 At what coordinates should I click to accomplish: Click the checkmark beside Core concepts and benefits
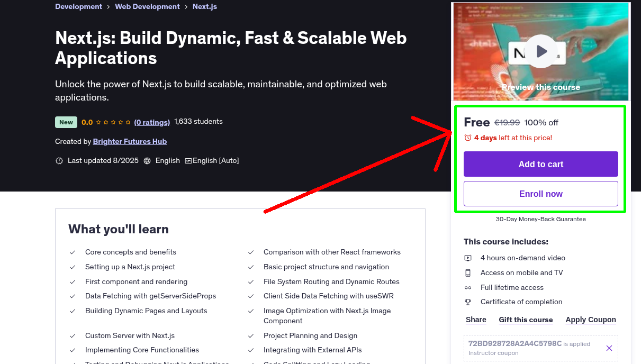(x=73, y=252)
